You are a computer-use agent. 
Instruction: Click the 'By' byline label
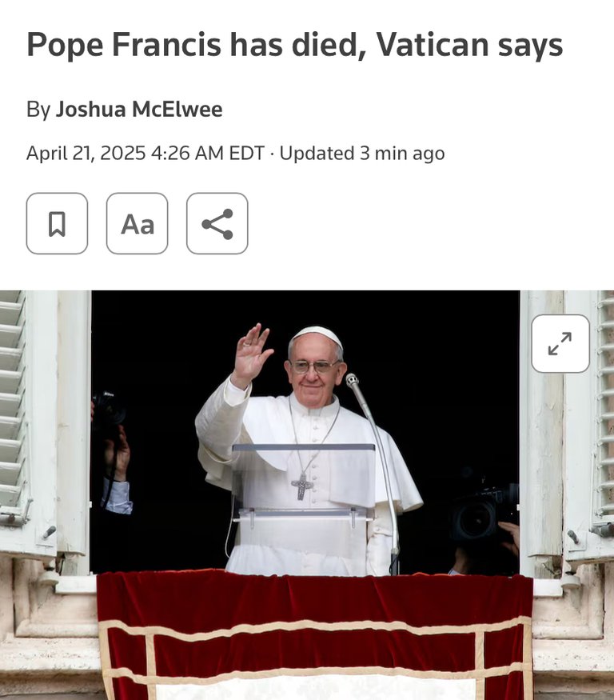click(38, 110)
